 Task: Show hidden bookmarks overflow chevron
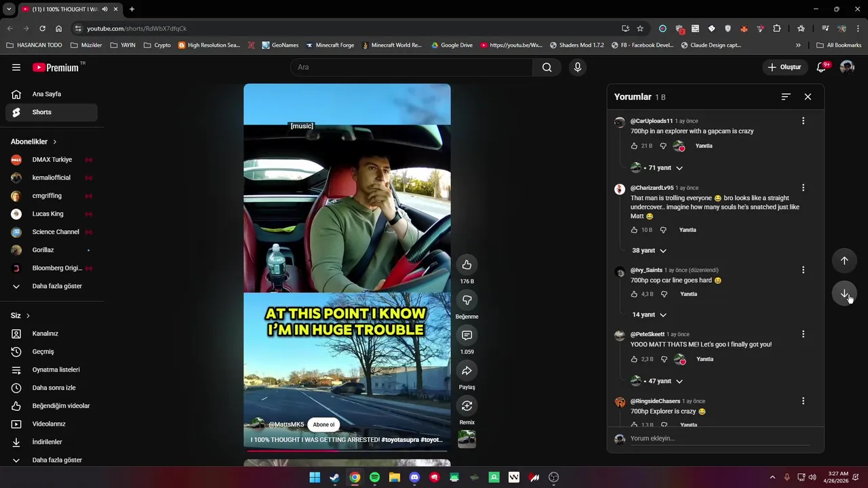798,45
